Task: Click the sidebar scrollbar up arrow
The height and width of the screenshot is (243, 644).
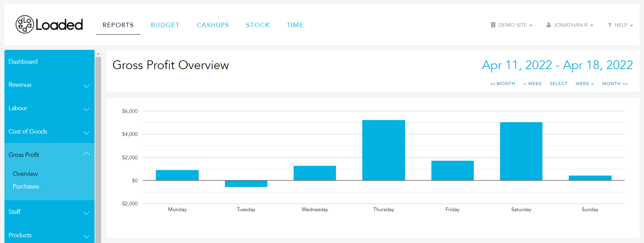Action: coord(98,54)
